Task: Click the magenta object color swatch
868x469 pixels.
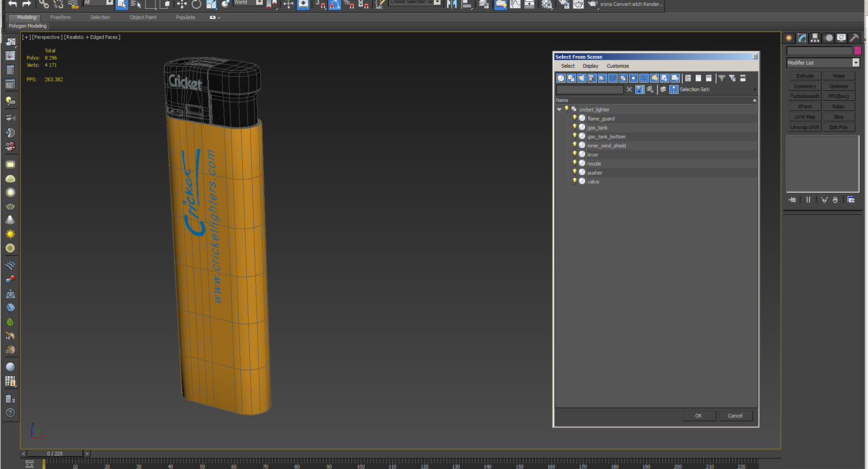Action: click(x=857, y=51)
